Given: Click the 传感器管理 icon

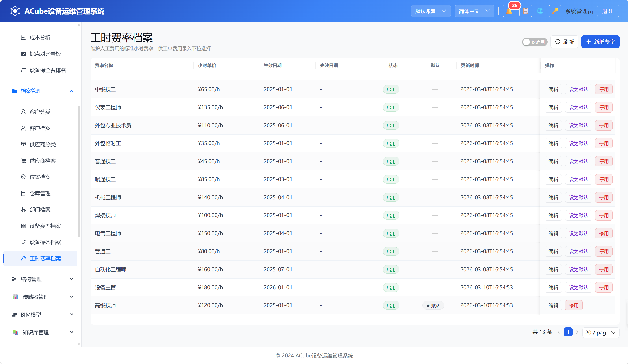Looking at the screenshot, I should [x=15, y=297].
